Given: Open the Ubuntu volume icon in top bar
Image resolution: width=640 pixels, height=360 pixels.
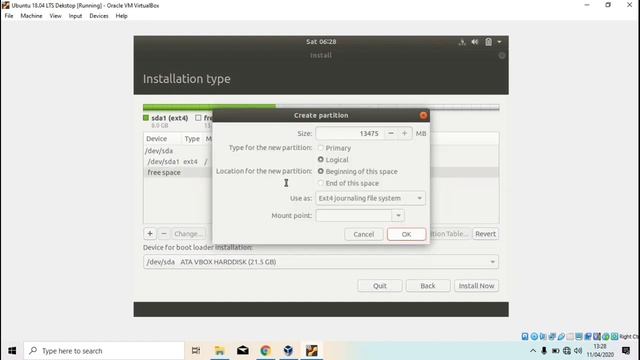Looking at the screenshot, I should coord(475,42).
